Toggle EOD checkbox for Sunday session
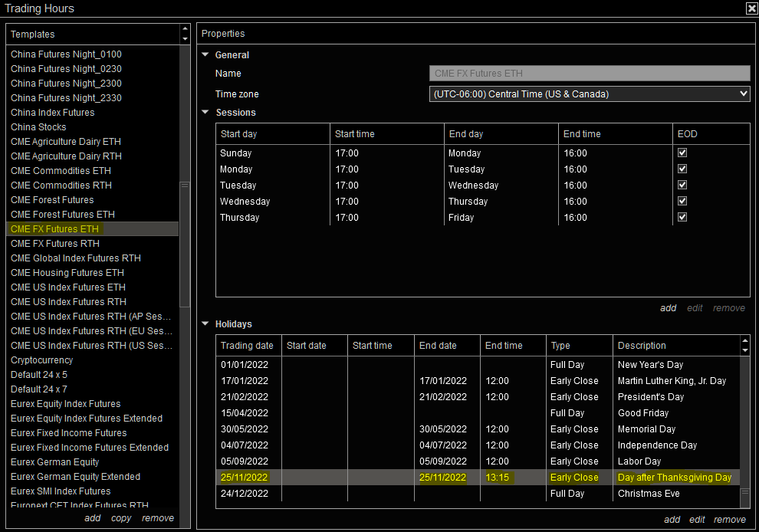The image size is (759, 532). coord(682,153)
